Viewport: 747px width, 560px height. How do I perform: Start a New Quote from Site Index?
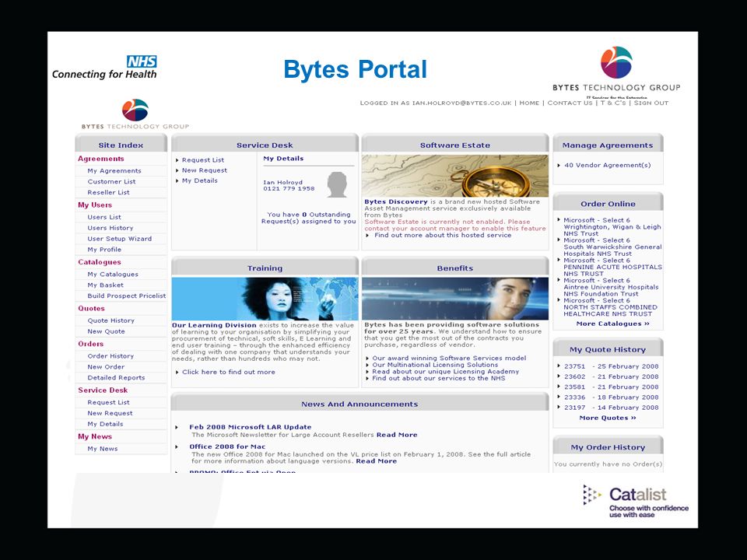pos(107,331)
